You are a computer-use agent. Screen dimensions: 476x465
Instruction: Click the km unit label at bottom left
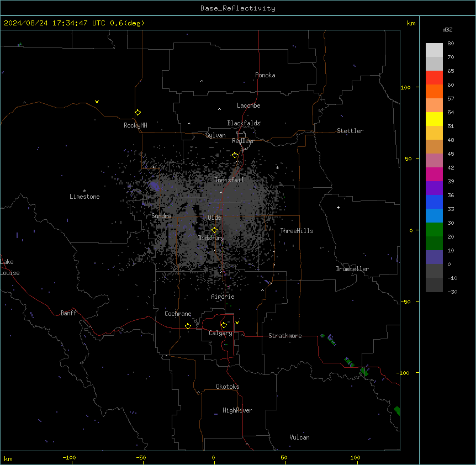coord(8,458)
